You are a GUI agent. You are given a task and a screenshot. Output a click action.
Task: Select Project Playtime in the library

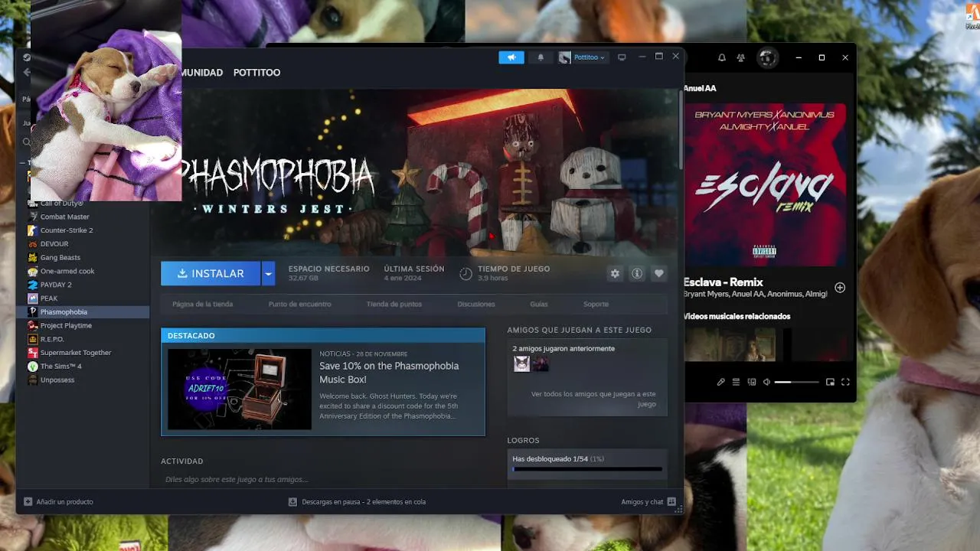(83, 325)
